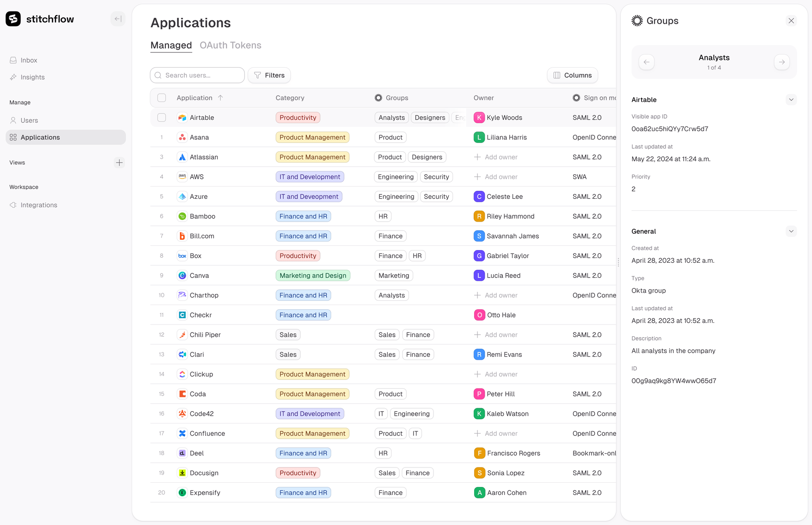Viewport: 812px width, 525px height.
Task: Click the Owner column header
Action: tap(483, 98)
